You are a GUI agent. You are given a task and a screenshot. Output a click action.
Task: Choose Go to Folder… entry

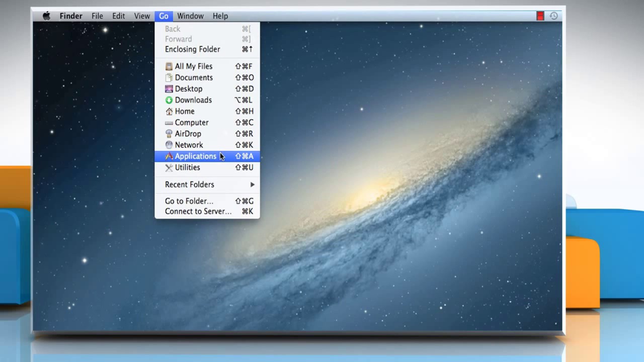click(x=207, y=201)
